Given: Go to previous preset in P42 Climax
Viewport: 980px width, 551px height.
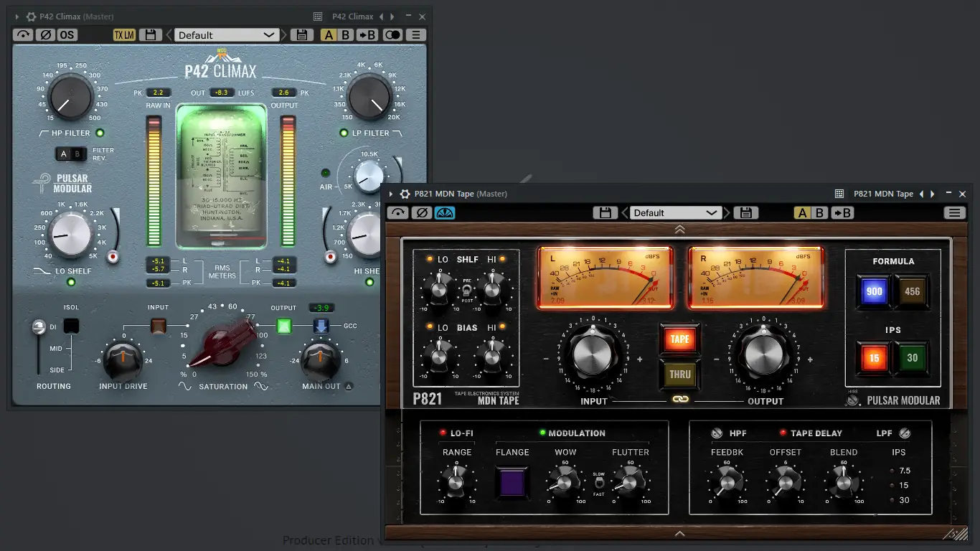Looking at the screenshot, I should [x=169, y=34].
